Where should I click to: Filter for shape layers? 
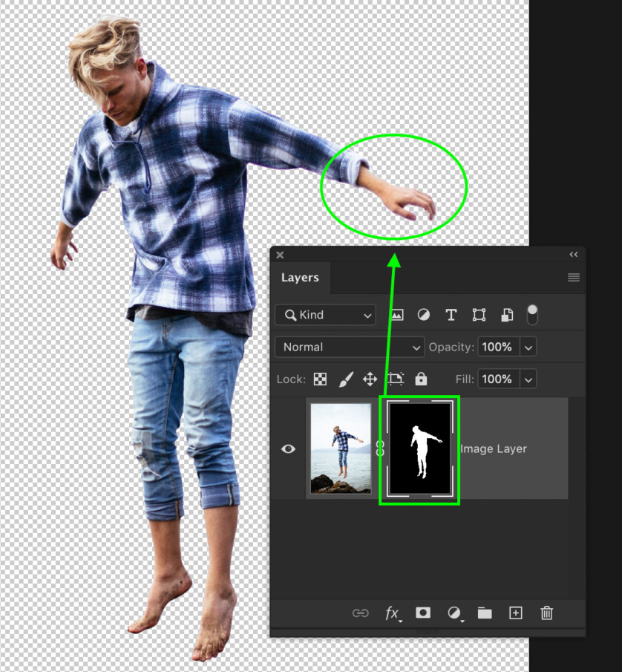(x=478, y=314)
